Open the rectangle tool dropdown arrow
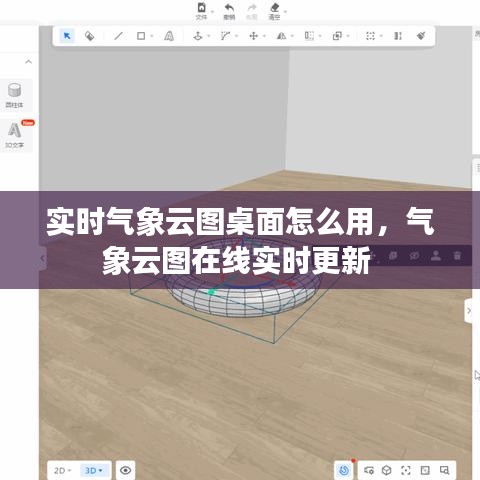The width and height of the screenshot is (480, 480). pos(152,36)
